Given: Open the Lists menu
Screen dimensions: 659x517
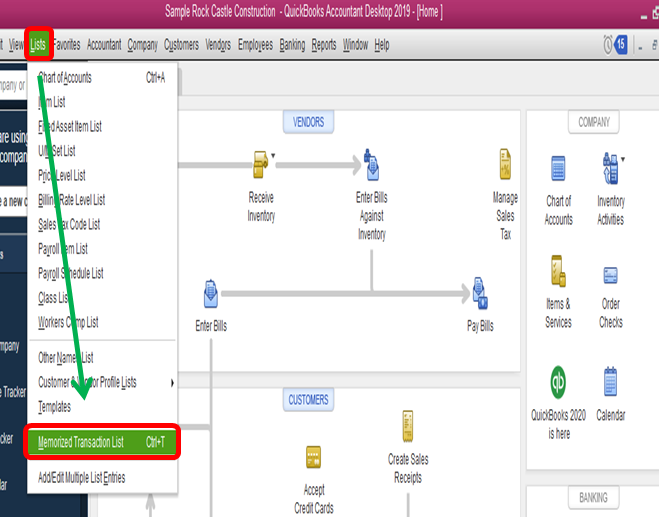Looking at the screenshot, I should point(38,45).
